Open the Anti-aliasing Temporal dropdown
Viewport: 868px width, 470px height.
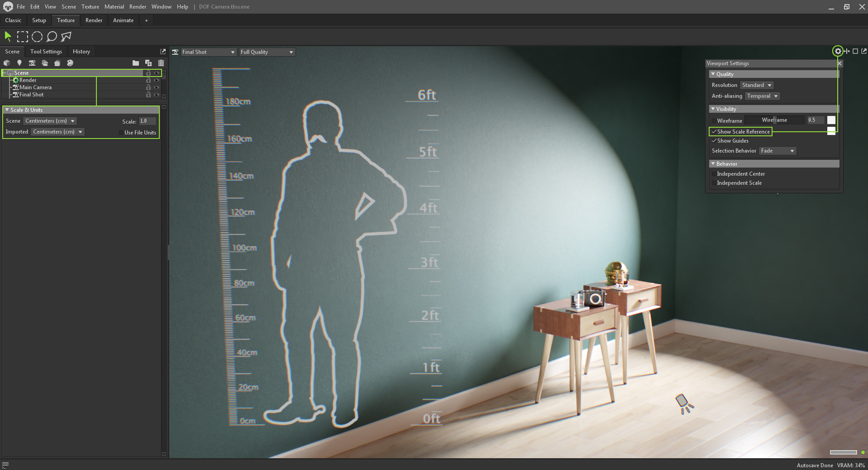click(763, 96)
